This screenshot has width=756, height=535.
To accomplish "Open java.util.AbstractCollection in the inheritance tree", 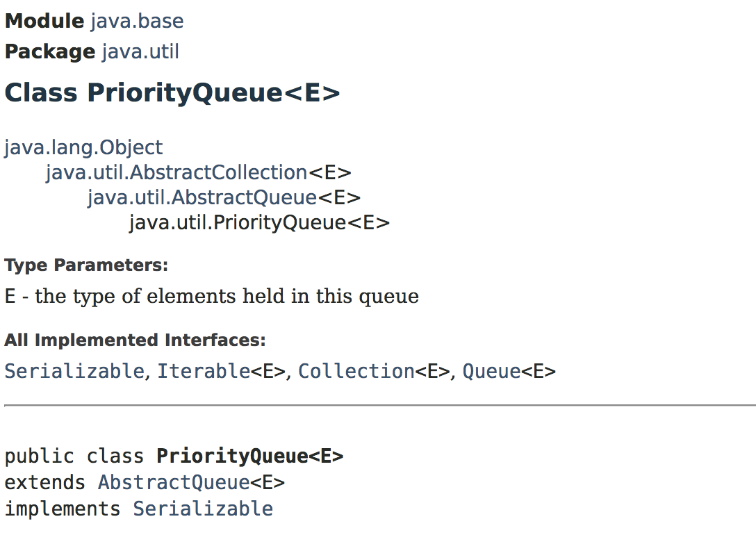I will pos(176,172).
